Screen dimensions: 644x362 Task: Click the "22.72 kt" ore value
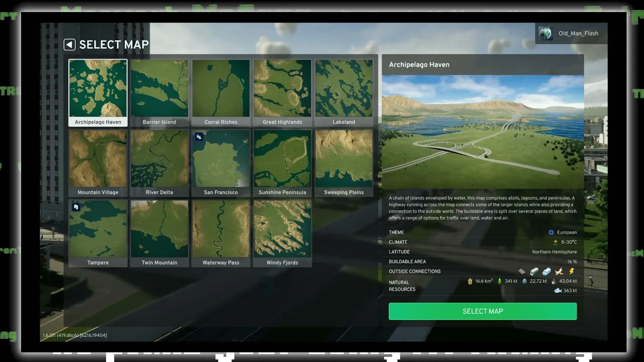coord(538,281)
